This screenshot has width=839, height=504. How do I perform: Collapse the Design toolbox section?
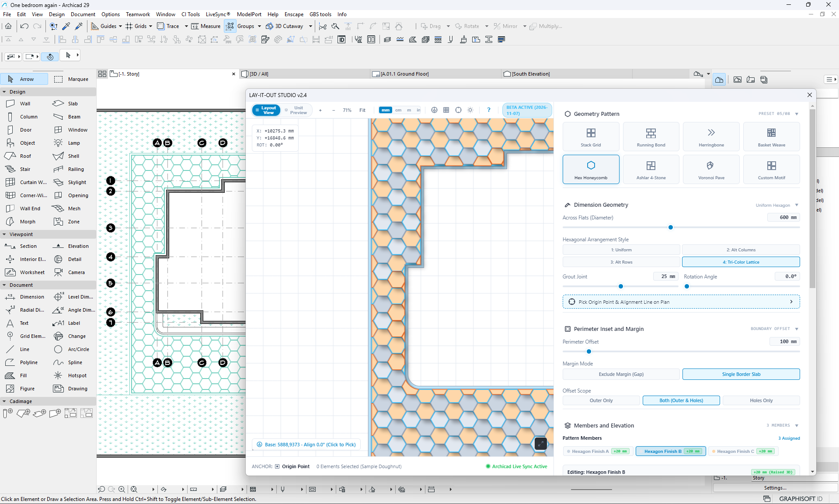(x=4, y=92)
